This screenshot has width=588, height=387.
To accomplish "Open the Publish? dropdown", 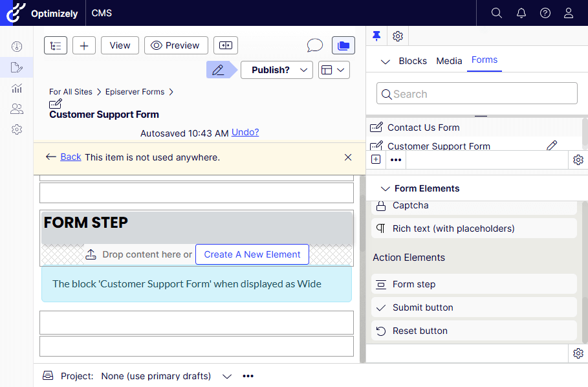I will coord(277,70).
